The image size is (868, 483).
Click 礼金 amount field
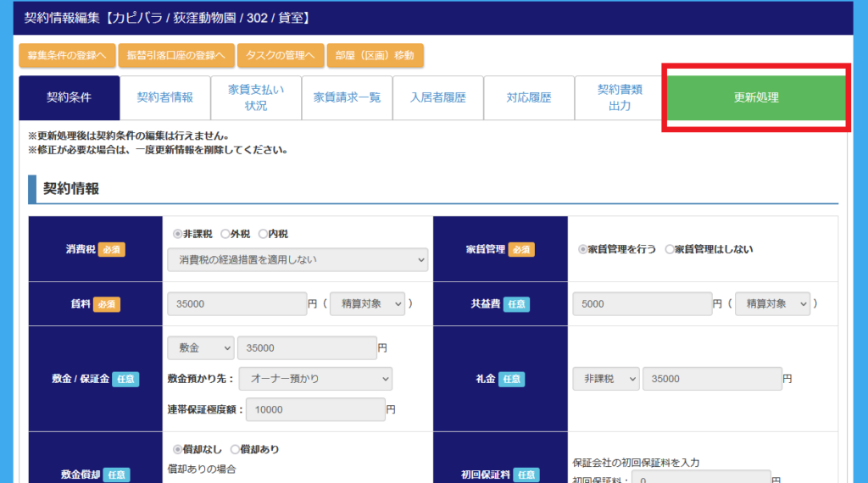point(712,379)
